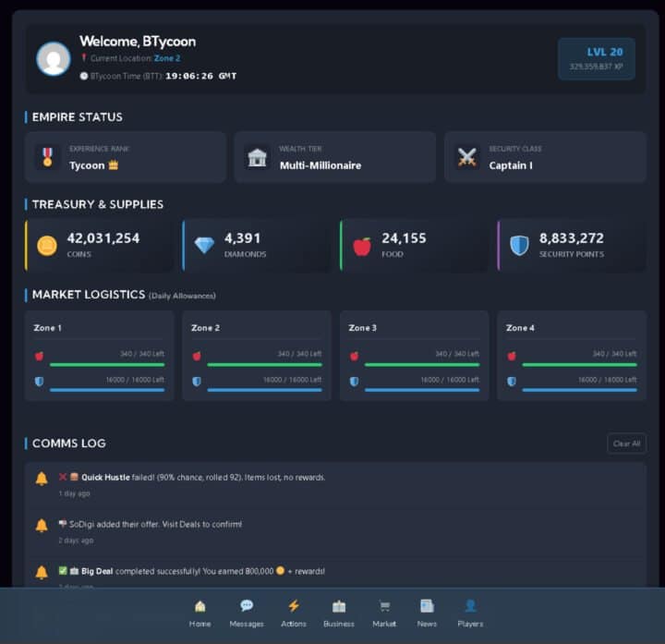Click the diamond icon in Treasury

pyautogui.click(x=204, y=245)
